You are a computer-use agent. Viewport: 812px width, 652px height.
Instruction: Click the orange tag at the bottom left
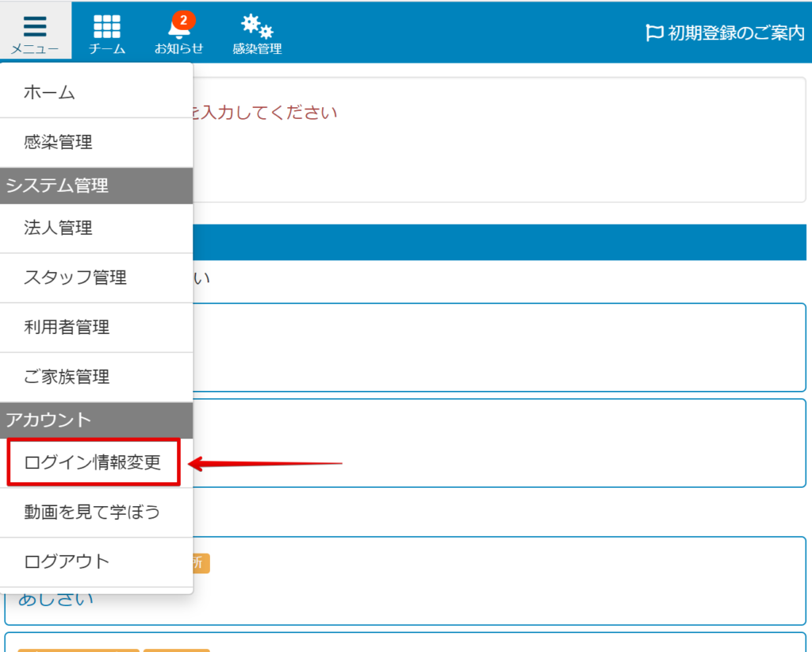point(79,649)
